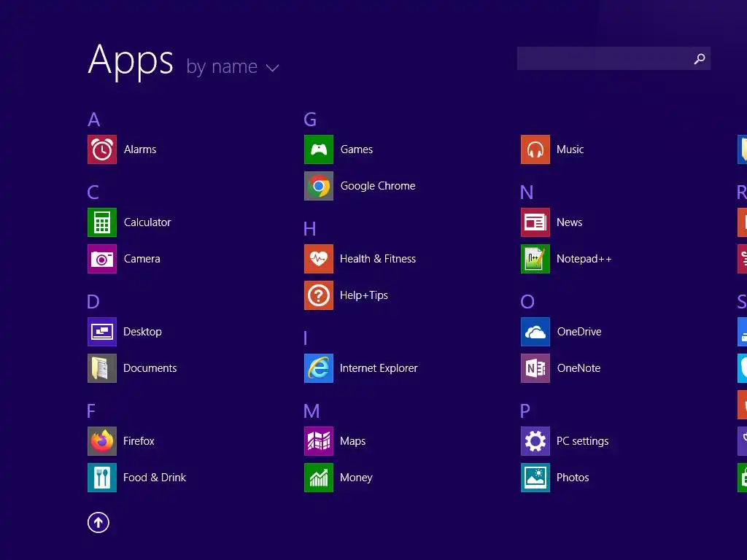
Task: Open the Photos app icon
Action: click(535, 478)
